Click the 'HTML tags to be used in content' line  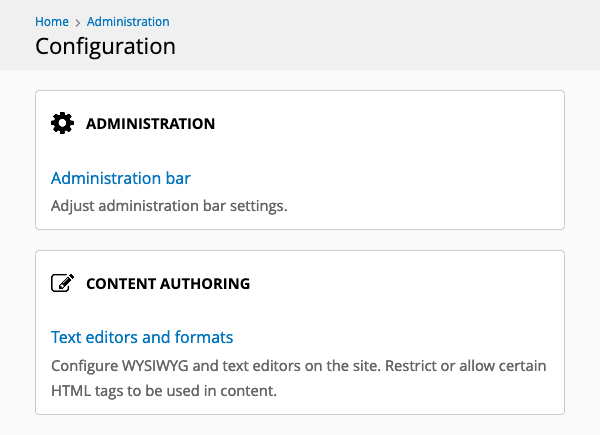pos(164,391)
